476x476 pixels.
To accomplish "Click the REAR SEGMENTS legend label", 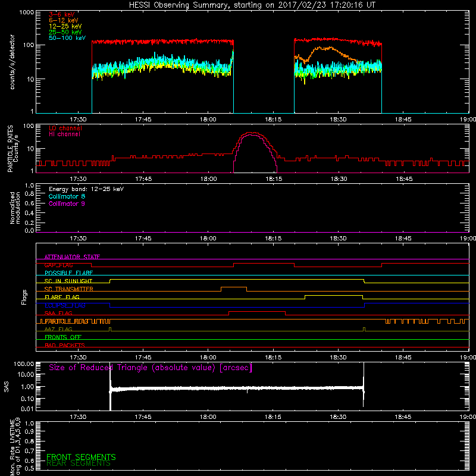I will click(79, 464).
